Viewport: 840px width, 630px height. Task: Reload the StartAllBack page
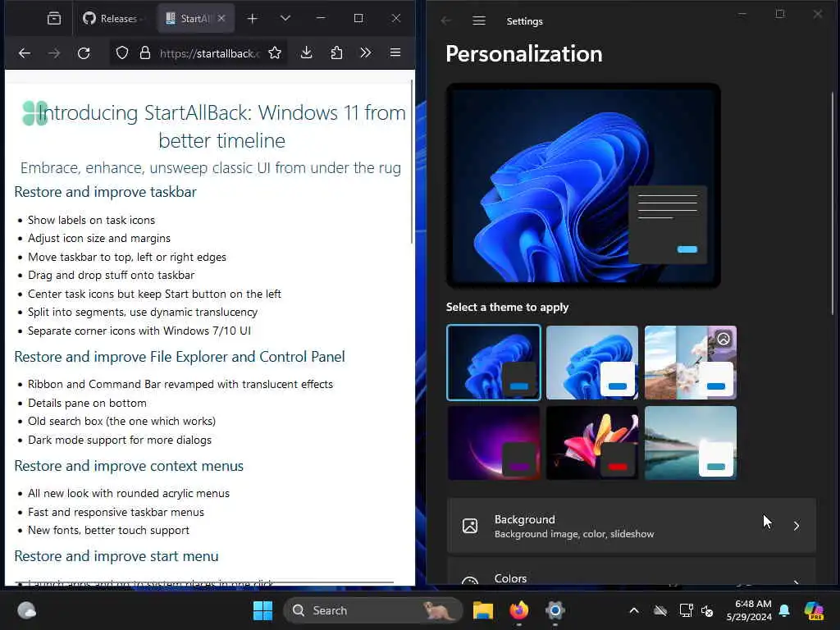point(84,52)
